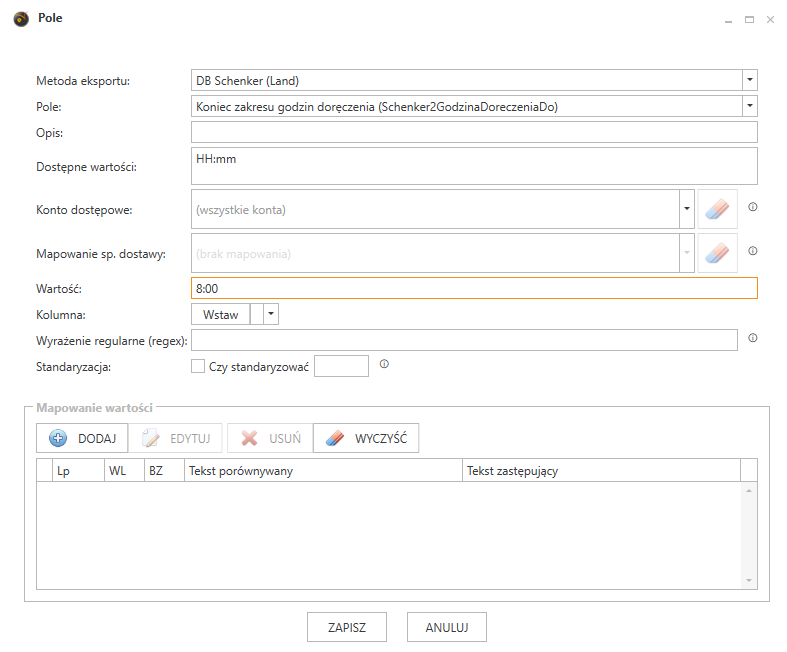The width and height of the screenshot is (787, 652).
Task: Cancel the dialog with ANULUJ
Action: pyautogui.click(x=447, y=627)
